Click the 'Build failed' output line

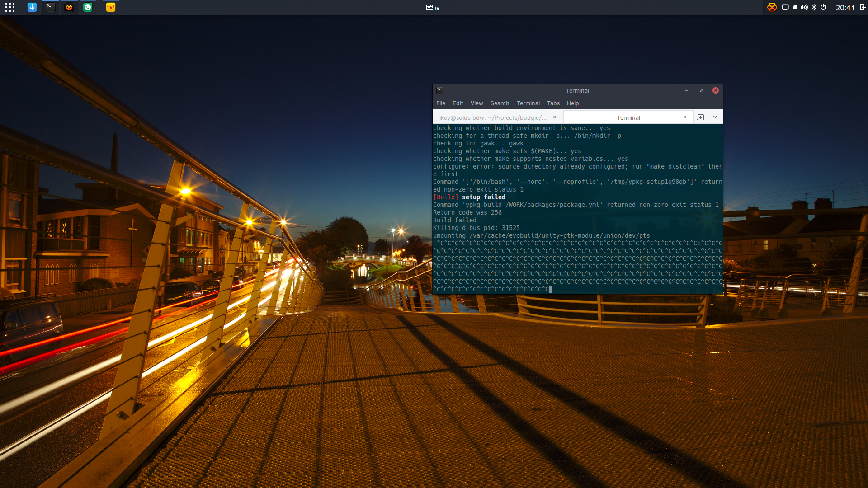[455, 220]
